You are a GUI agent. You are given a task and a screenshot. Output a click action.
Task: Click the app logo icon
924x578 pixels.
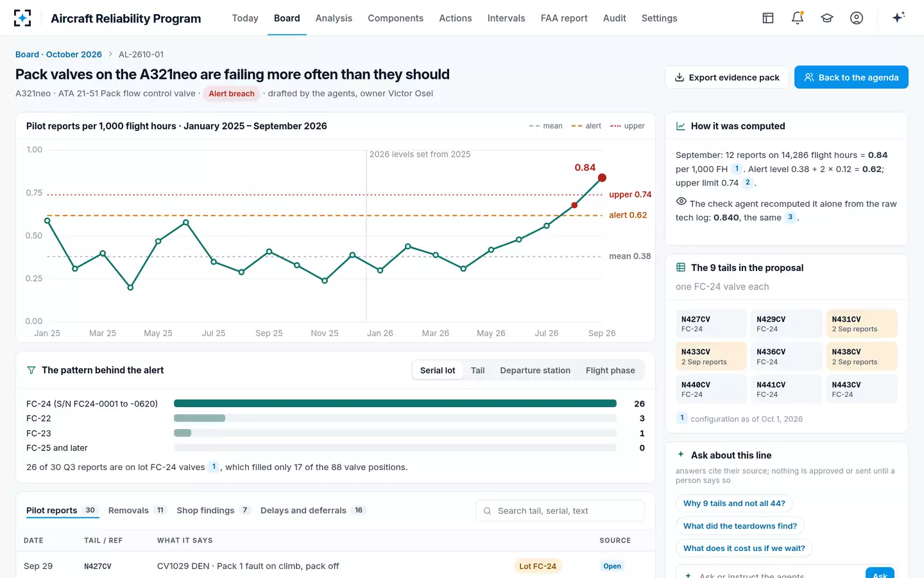[x=22, y=18]
